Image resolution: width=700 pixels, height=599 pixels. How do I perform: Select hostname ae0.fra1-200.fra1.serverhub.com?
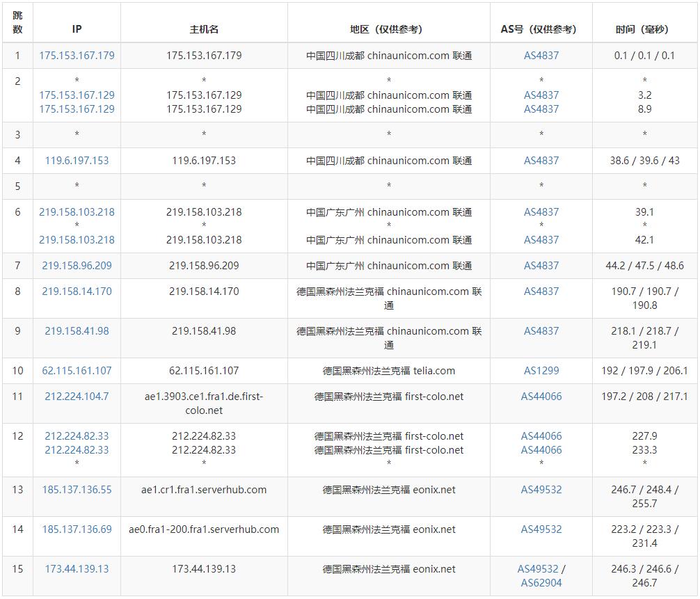[204, 529]
